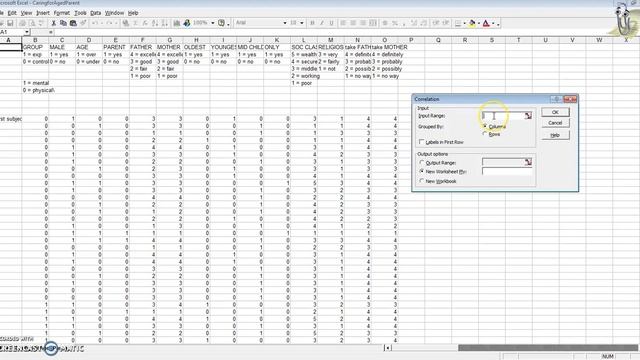
Task: Click the Paste clipboard icon
Action: coord(73,23)
